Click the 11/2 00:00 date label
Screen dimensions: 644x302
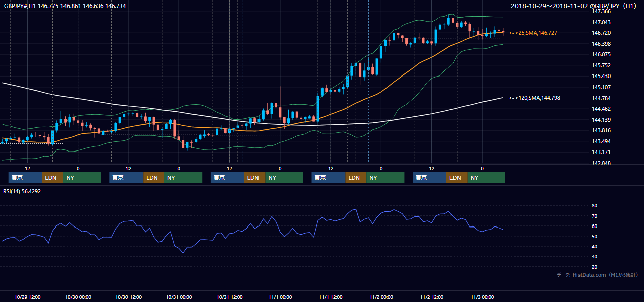(381, 297)
